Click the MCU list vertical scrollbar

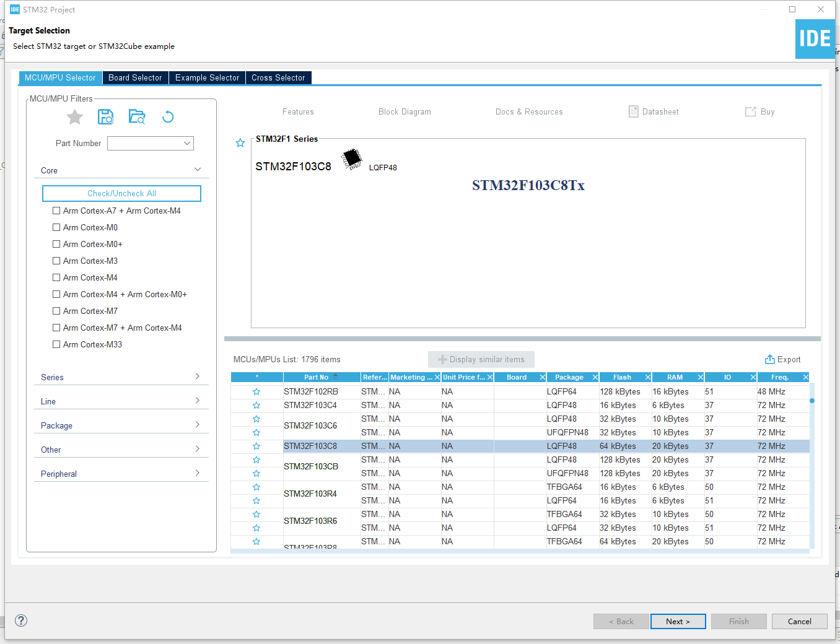[812, 466]
